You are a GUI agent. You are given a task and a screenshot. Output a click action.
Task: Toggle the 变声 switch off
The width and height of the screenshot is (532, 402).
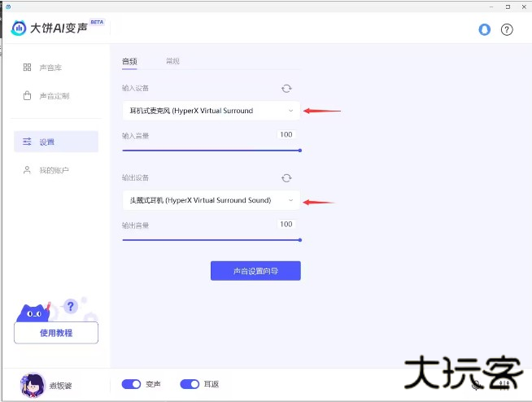(131, 384)
